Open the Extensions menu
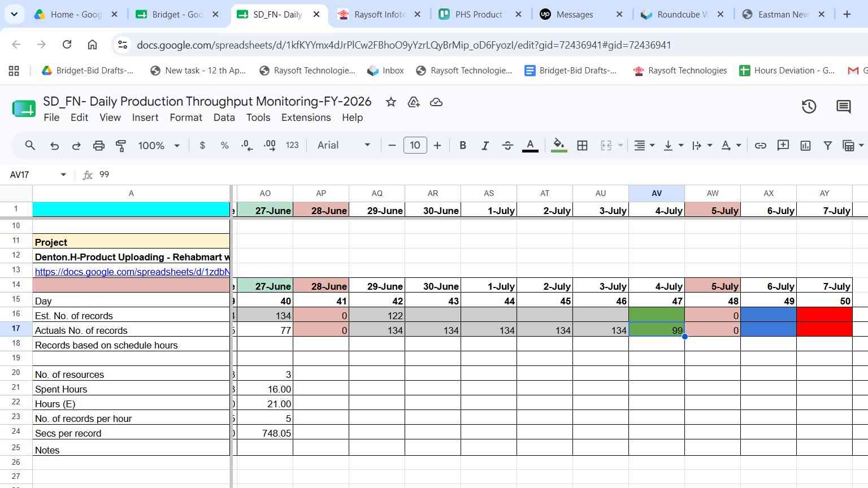This screenshot has width=868, height=488. click(306, 117)
